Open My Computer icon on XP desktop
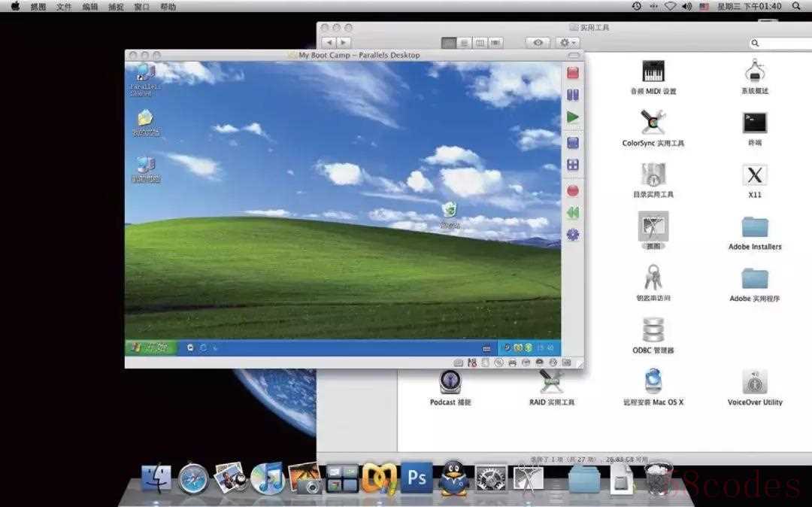Image resolution: width=812 pixels, height=507 pixels. 146,169
